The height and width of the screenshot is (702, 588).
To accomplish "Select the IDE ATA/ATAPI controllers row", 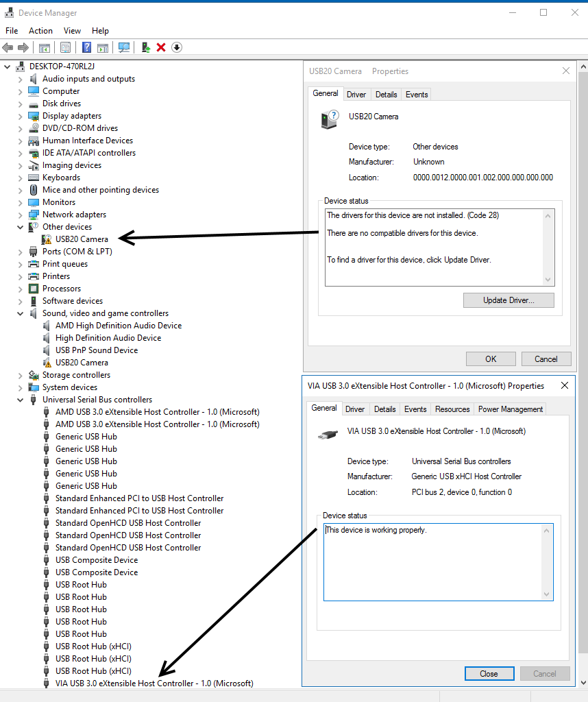I will (x=88, y=153).
